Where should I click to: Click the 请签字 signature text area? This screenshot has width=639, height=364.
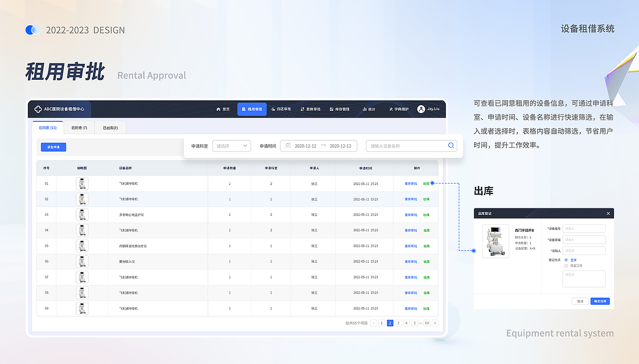584,279
